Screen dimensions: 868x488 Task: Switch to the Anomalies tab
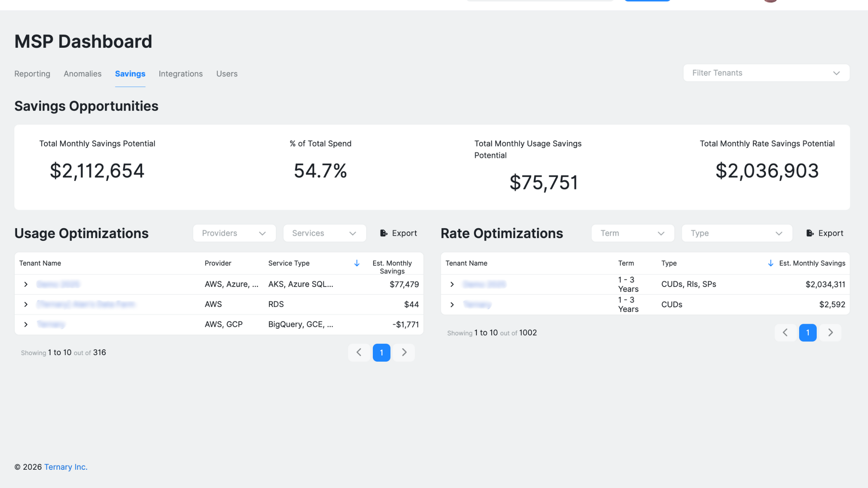coord(83,74)
